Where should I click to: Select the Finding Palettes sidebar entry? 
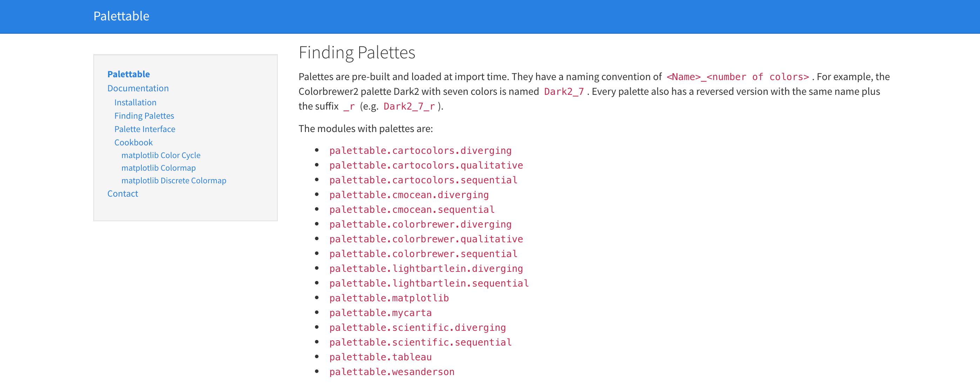(x=144, y=116)
